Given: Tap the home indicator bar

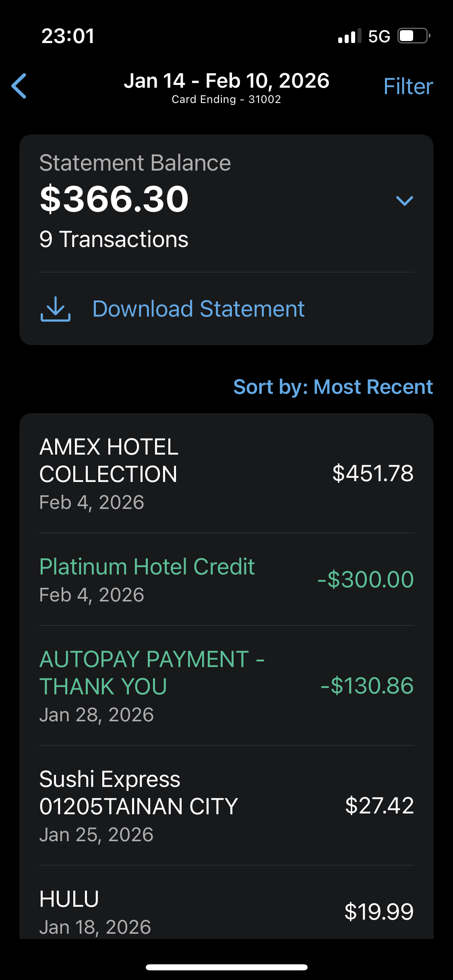Looking at the screenshot, I should point(226,967).
